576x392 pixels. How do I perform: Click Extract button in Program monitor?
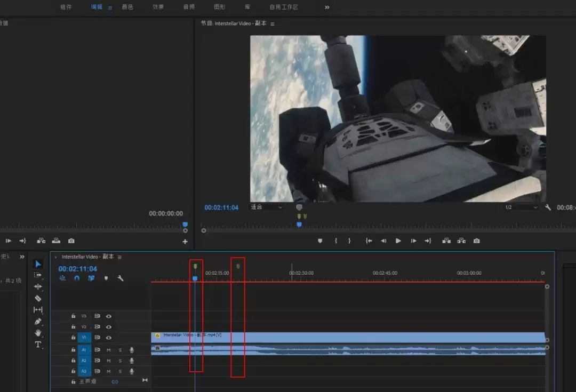(461, 241)
